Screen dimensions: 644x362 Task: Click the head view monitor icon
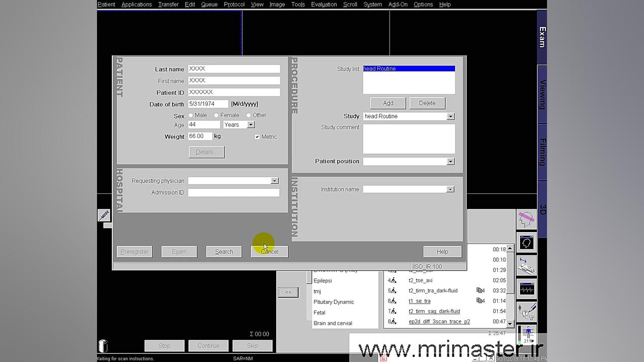pos(526,243)
